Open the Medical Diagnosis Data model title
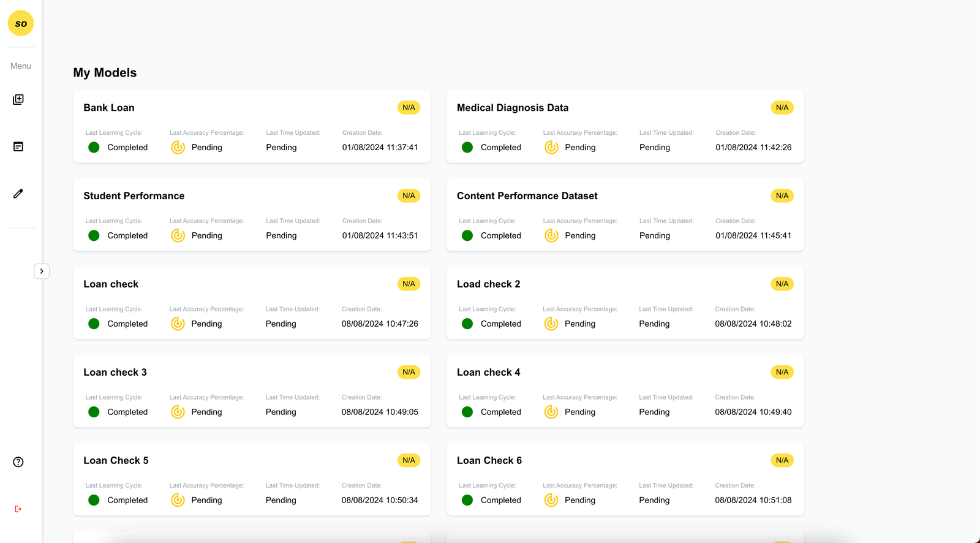 [513, 108]
